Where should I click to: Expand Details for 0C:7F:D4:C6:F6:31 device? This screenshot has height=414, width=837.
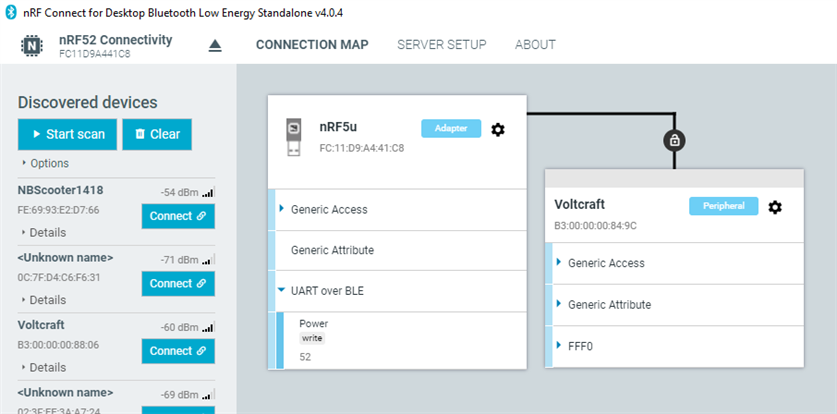click(x=44, y=300)
